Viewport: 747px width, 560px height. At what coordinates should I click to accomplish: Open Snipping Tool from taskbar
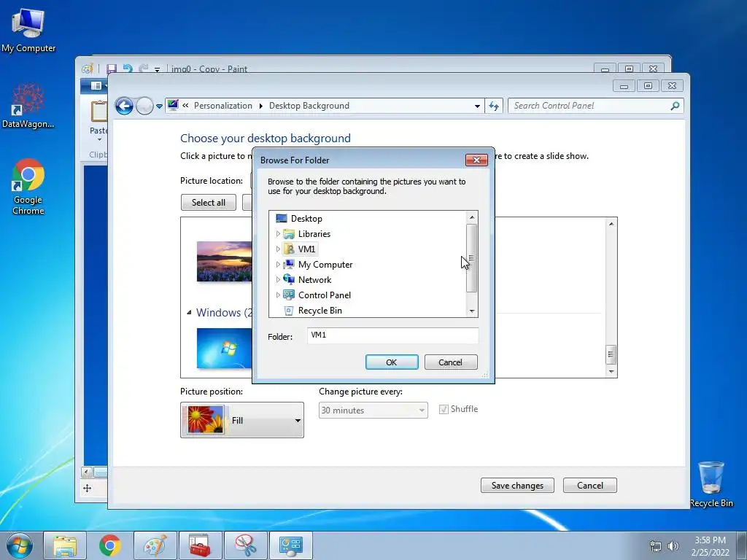(x=245, y=545)
